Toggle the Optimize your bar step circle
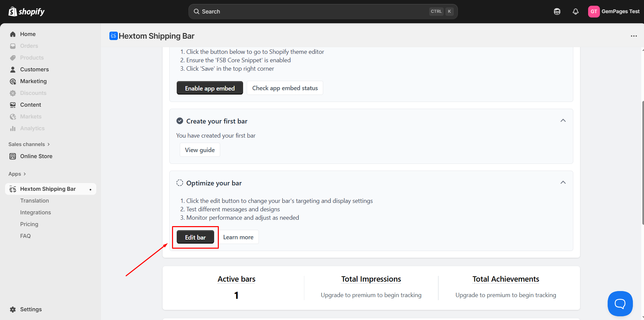The width and height of the screenshot is (644, 320). point(180,183)
